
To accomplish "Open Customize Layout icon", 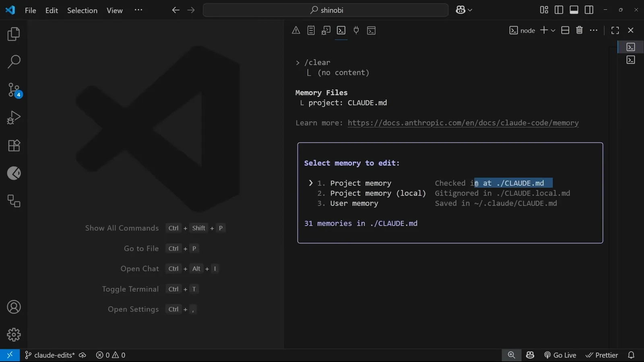I will point(544,10).
